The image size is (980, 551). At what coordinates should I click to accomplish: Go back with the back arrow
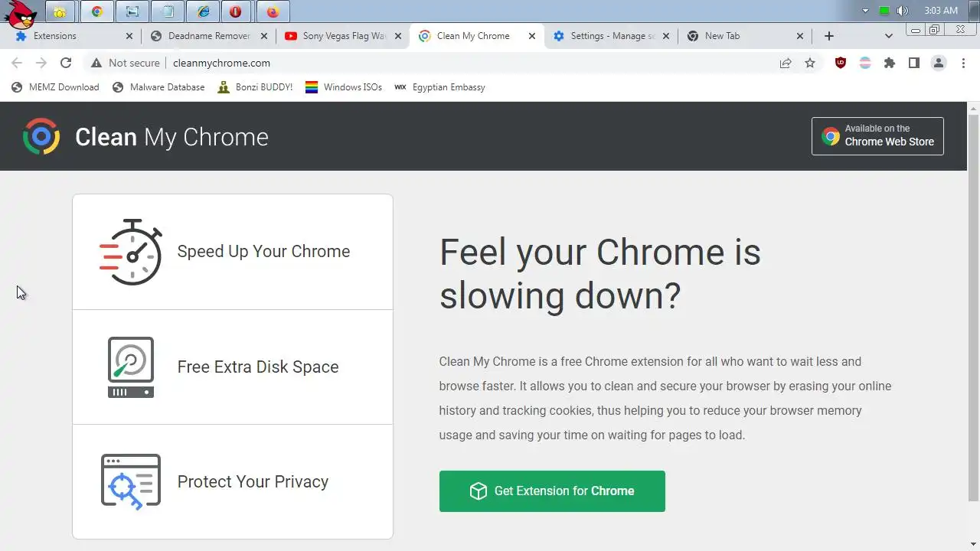(x=17, y=63)
